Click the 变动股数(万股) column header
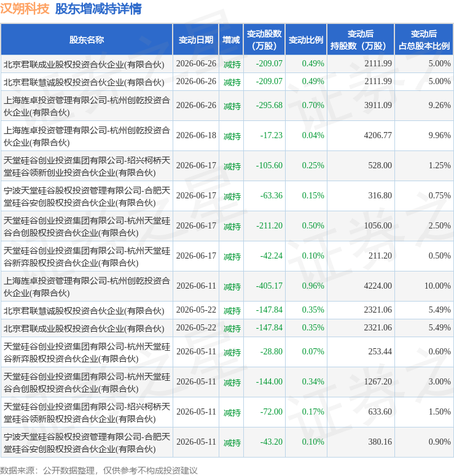Viewport: 454px width, 476px height. point(264,40)
